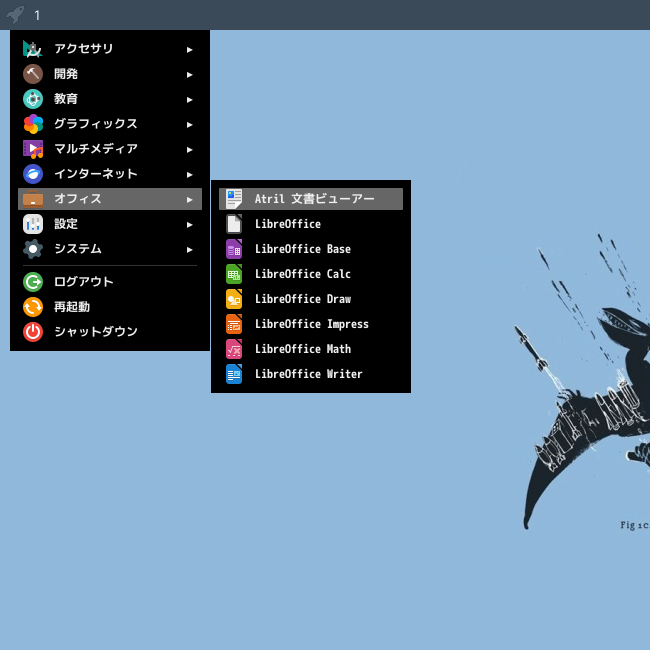Click the LibreOffice Draw icon
This screenshot has width=650, height=650.
pos(234,299)
